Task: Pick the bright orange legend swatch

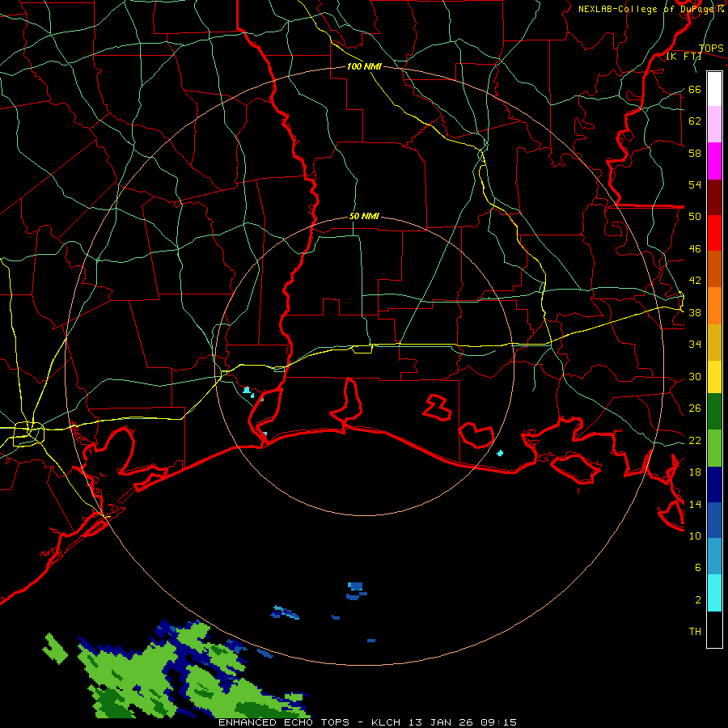Action: tap(714, 306)
